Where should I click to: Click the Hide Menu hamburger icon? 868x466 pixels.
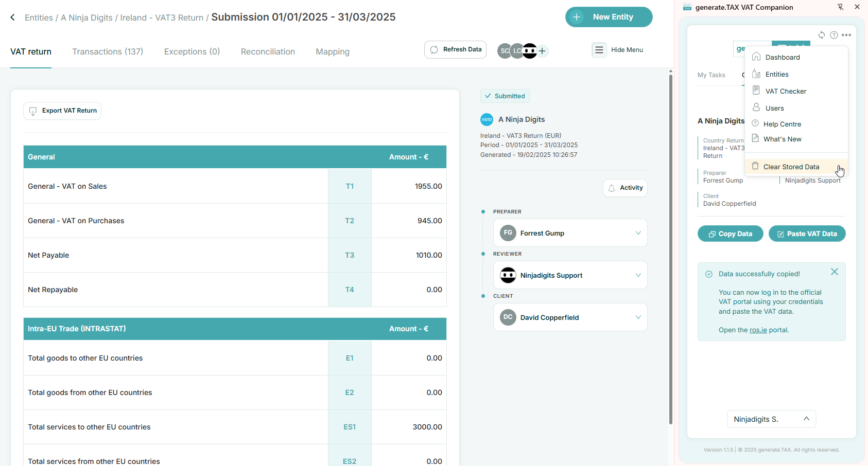pyautogui.click(x=599, y=50)
